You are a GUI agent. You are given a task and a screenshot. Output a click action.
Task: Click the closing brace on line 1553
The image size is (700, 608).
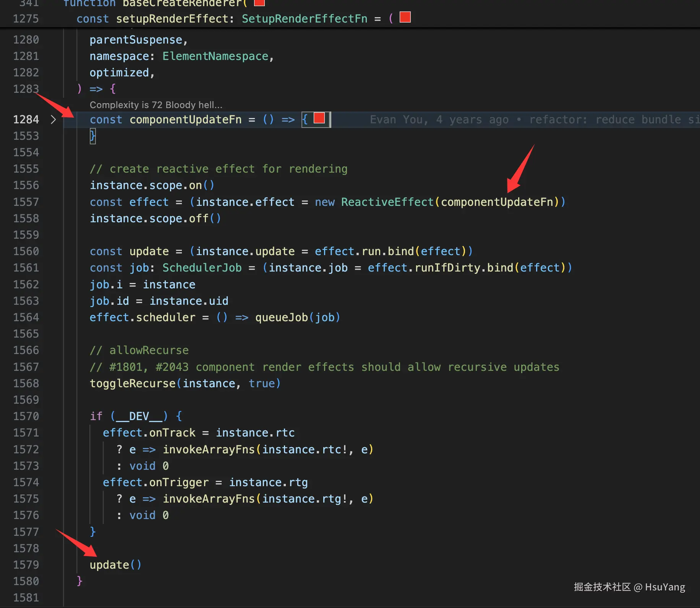click(x=92, y=136)
